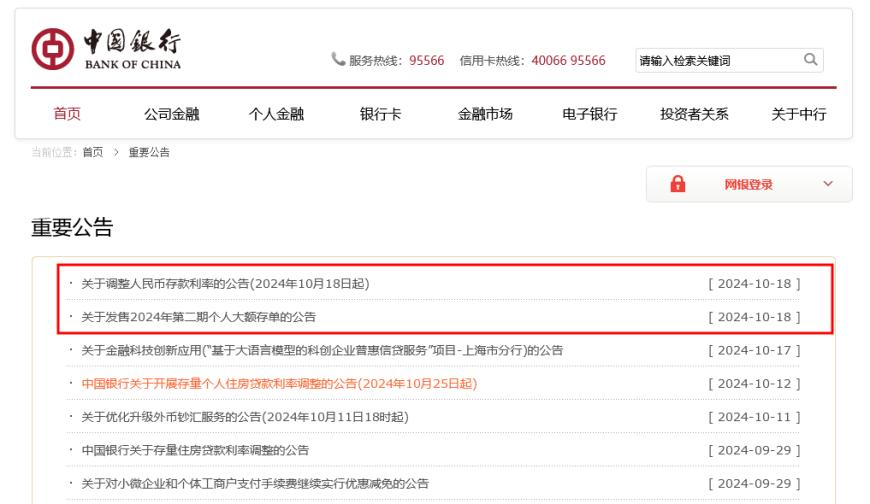870x504 pixels.
Task: Open the 电子银行 menu
Action: point(589,114)
